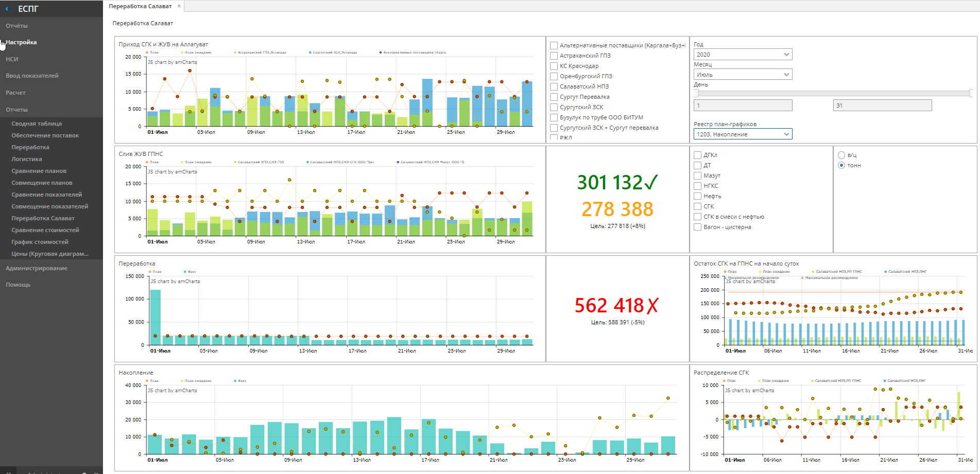Check the ДТ product checkbox
Screen dimensions: 980x474
tap(698, 165)
